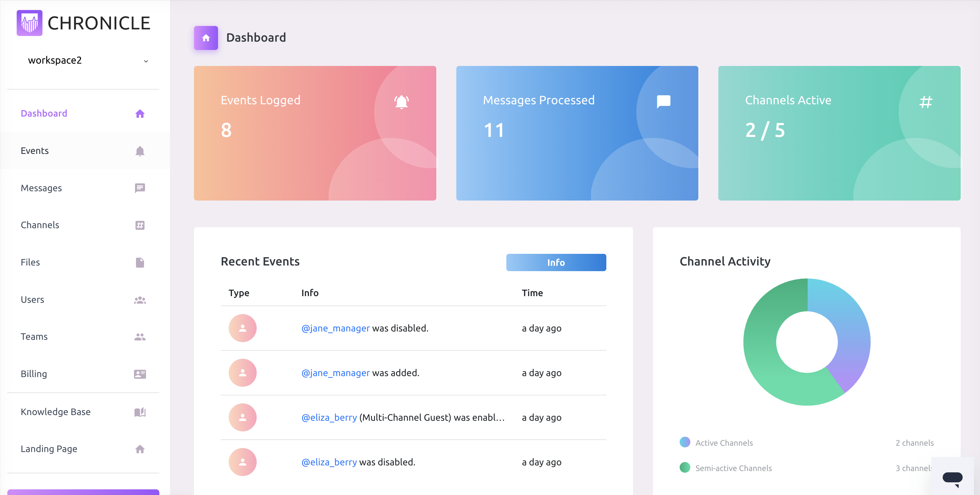This screenshot has width=980, height=495.
Task: Click the Active Channels legend color dot
Action: (x=685, y=442)
